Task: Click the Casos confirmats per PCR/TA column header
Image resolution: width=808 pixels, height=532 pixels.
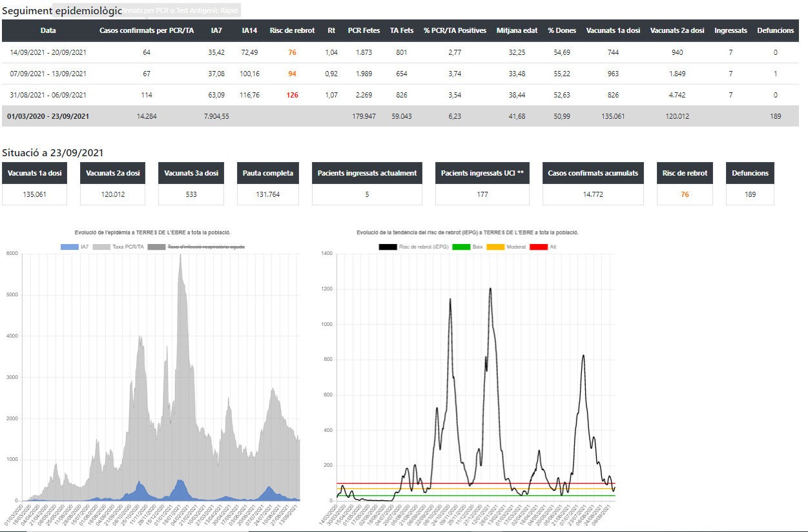Action: 147,30
